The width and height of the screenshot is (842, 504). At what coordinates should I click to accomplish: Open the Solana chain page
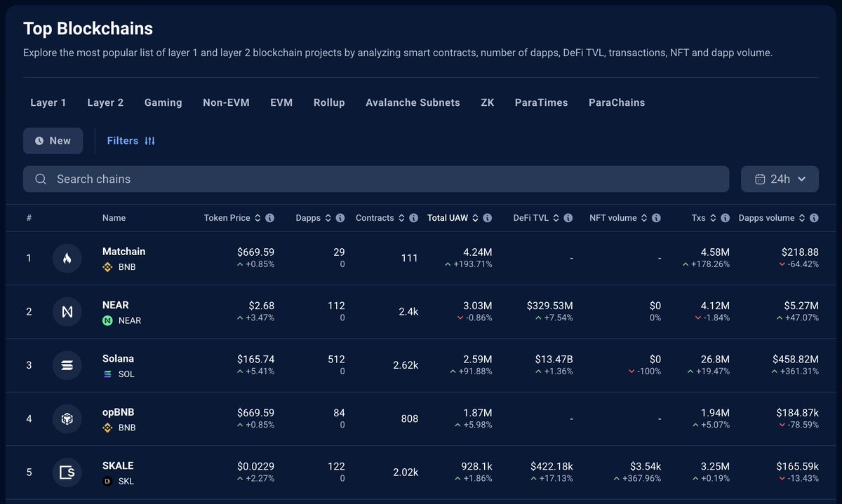[118, 359]
